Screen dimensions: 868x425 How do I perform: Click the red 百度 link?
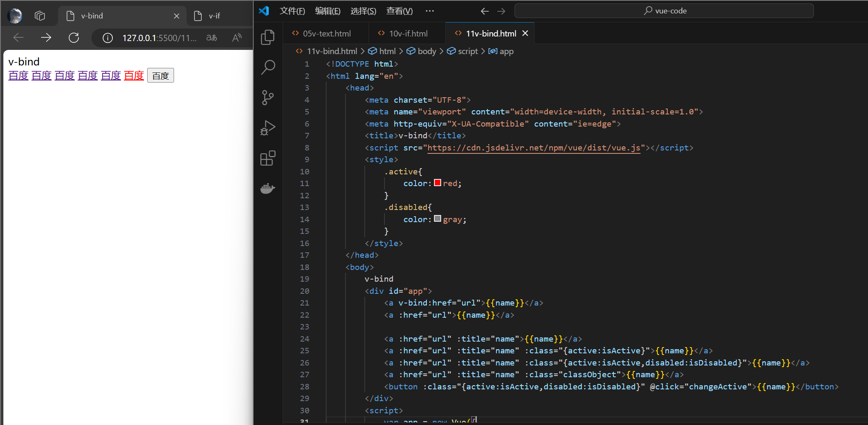click(x=134, y=76)
